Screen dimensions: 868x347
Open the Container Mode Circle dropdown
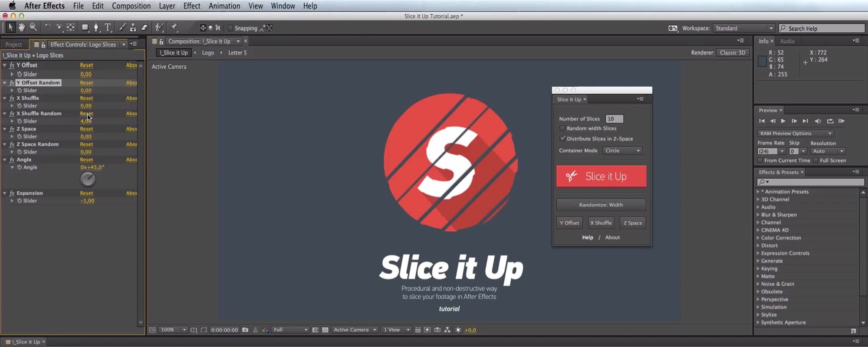pyautogui.click(x=622, y=151)
